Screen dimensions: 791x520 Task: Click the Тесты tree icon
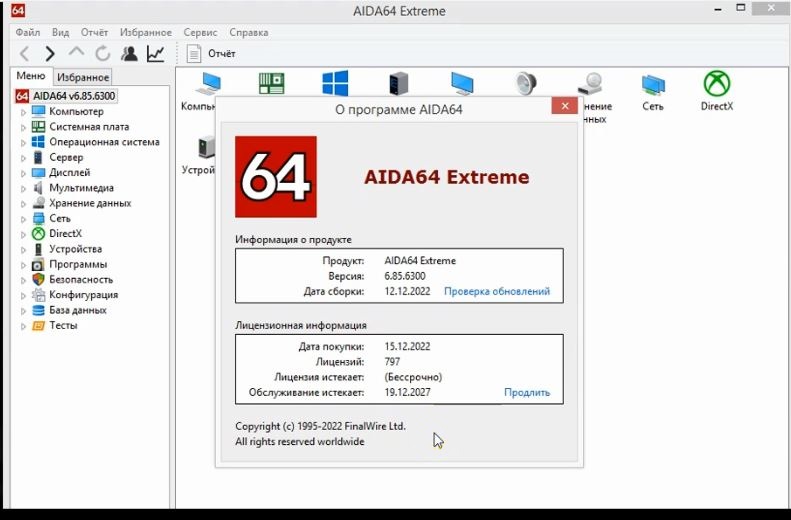click(38, 325)
